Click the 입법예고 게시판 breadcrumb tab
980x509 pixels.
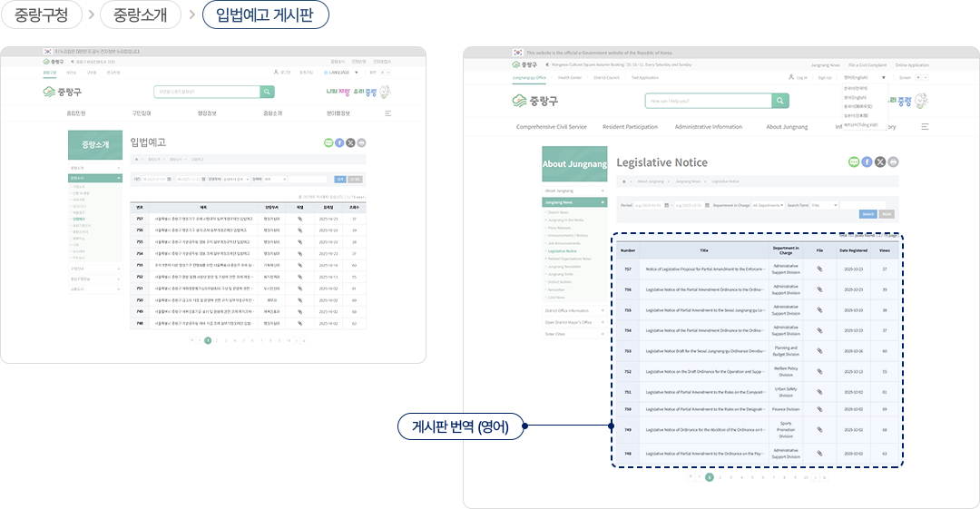(x=265, y=15)
